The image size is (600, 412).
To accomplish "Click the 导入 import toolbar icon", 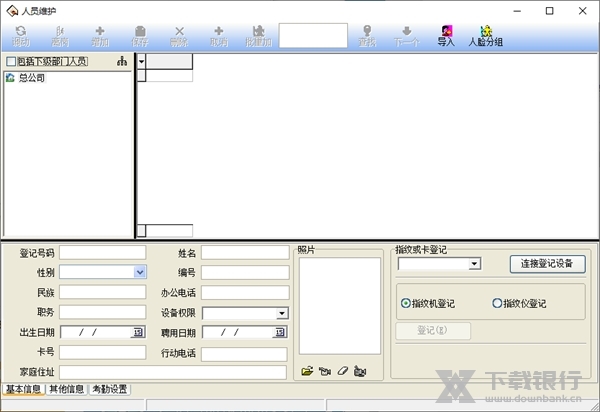I will click(446, 36).
